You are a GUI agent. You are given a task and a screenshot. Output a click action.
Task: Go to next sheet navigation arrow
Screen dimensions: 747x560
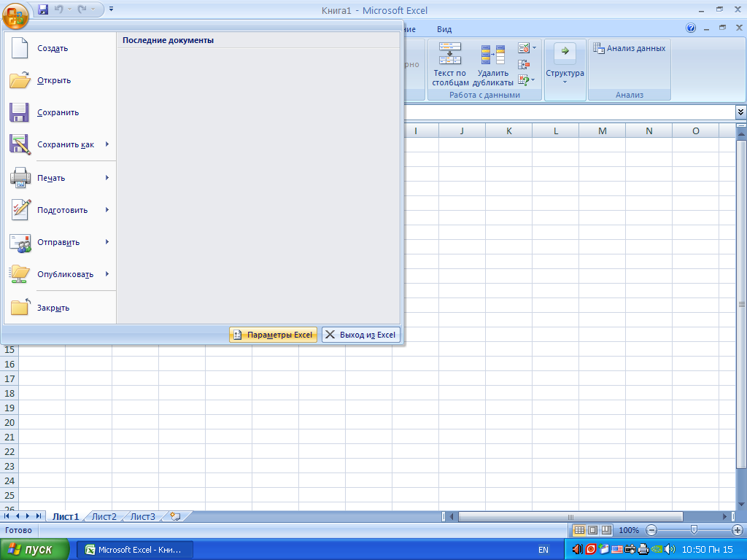tap(28, 516)
